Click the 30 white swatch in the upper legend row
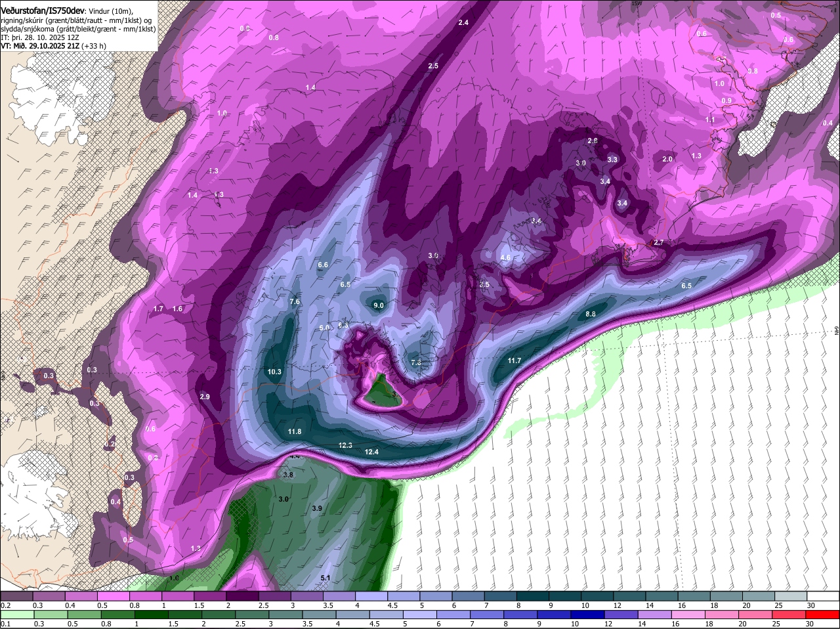840x629 pixels. 823,596
